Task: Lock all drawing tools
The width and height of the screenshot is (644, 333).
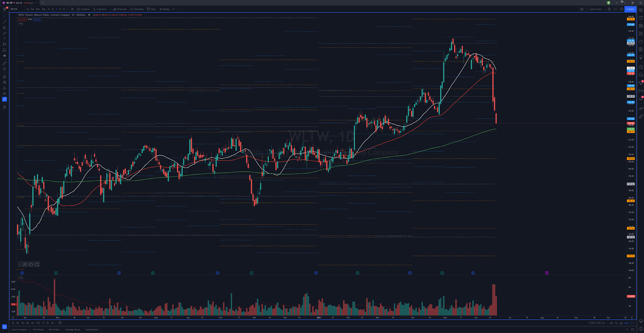Action: (4, 88)
